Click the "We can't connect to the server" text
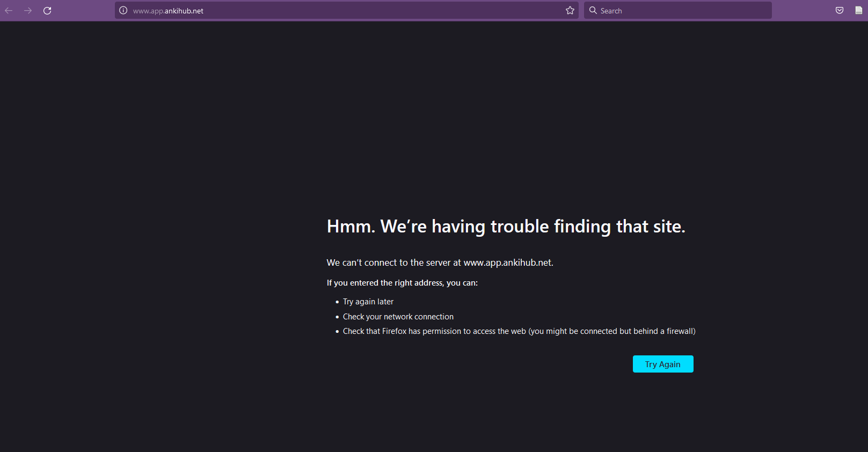868x452 pixels. pyautogui.click(x=440, y=263)
